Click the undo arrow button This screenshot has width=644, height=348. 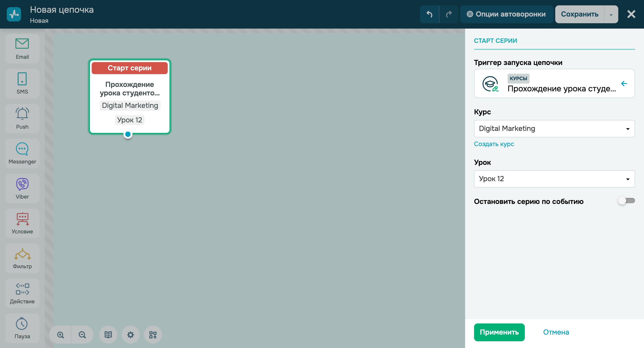(x=429, y=14)
